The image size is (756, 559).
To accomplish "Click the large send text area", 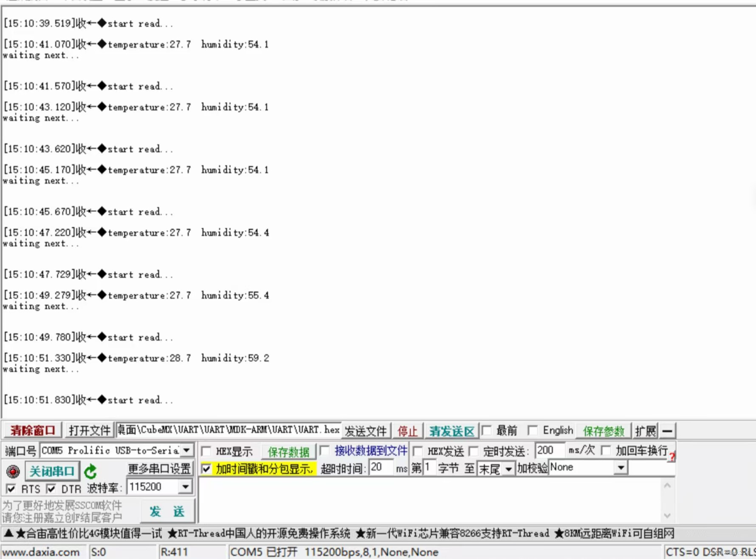I will pyautogui.click(x=430, y=500).
